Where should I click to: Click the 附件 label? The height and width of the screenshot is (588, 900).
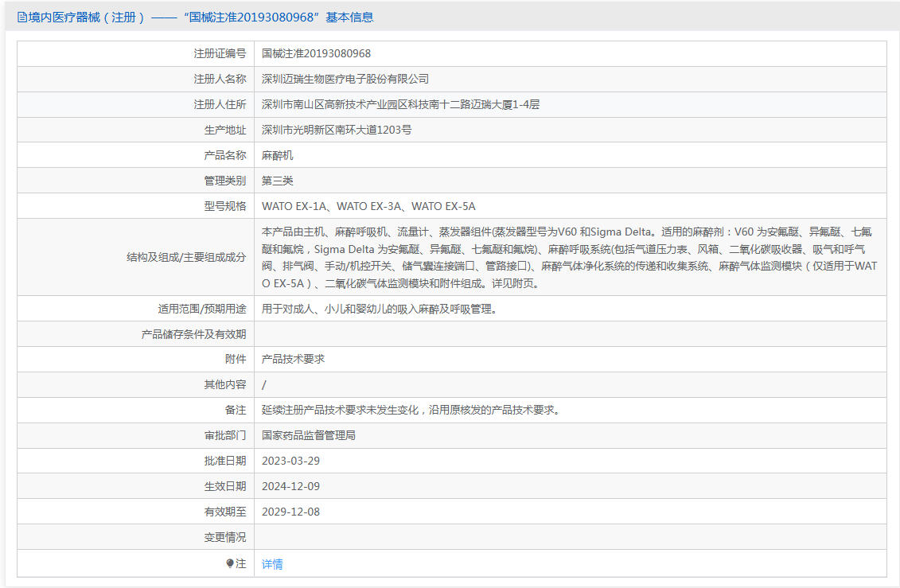pyautogui.click(x=236, y=359)
